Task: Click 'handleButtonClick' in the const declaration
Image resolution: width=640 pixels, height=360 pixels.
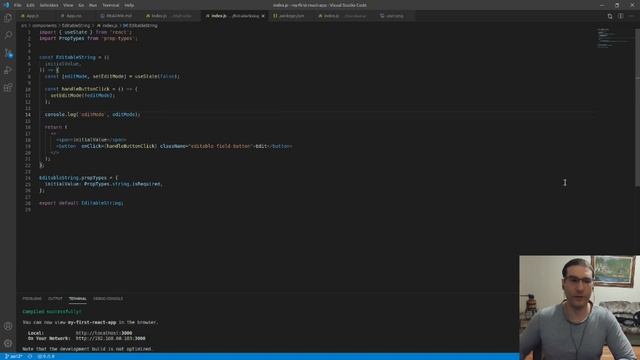Action: (x=86, y=89)
